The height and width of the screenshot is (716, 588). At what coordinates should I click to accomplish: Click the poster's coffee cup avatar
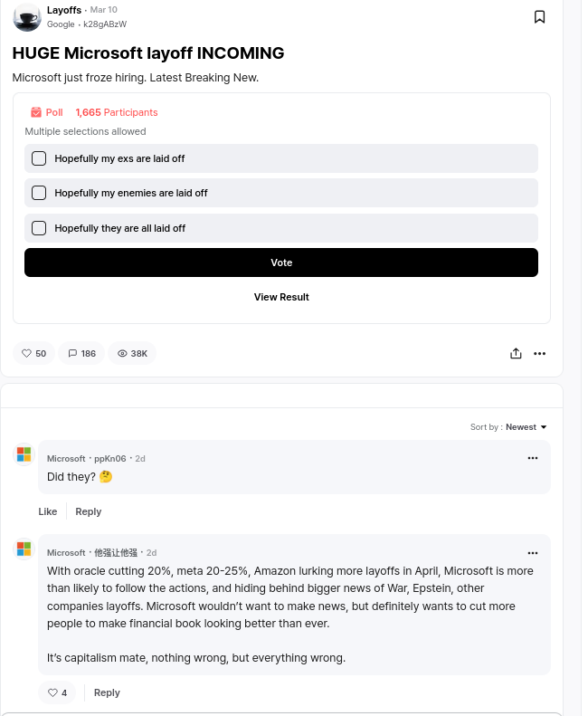click(x=26, y=16)
